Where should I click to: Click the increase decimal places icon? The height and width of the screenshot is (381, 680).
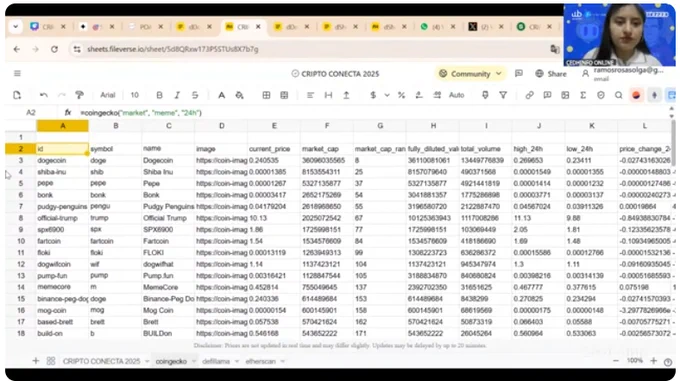437,95
